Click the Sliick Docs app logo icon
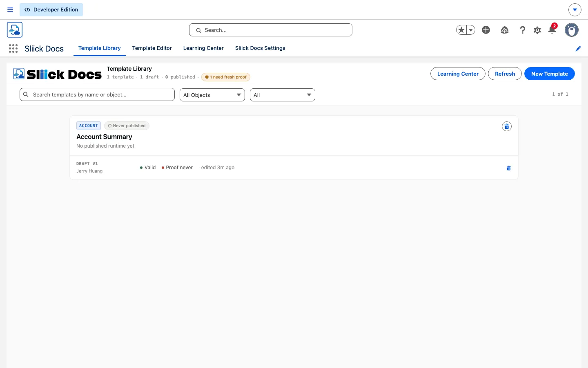Screen dimensions: 588x368 click(15, 30)
